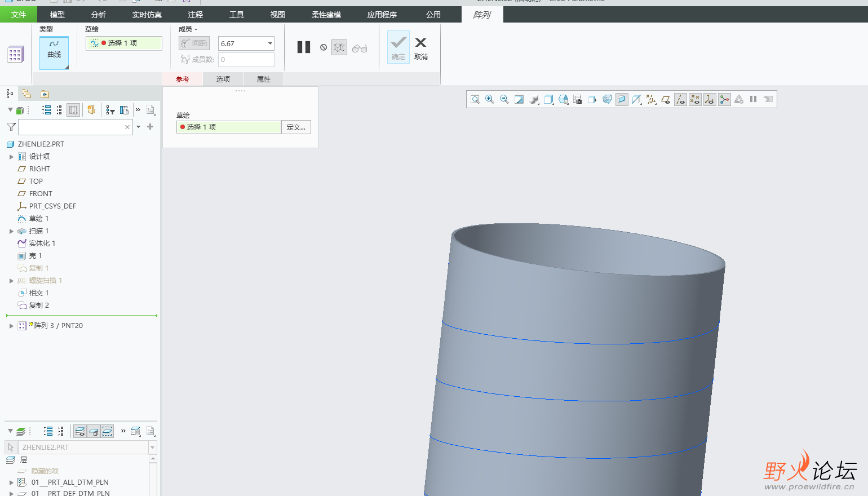868x496 pixels.
Task: Expand the 阵列 3 / PNT20 node
Action: [x=11, y=326]
